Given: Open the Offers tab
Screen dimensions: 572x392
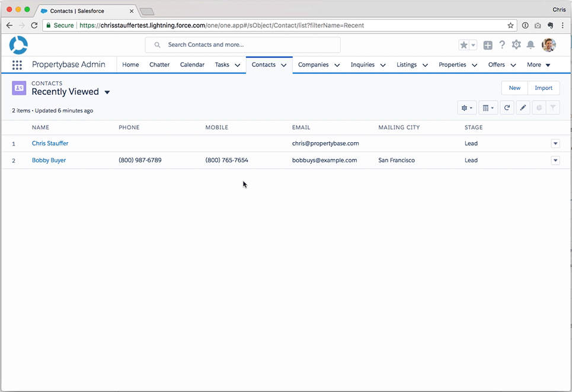Looking at the screenshot, I should 497,65.
